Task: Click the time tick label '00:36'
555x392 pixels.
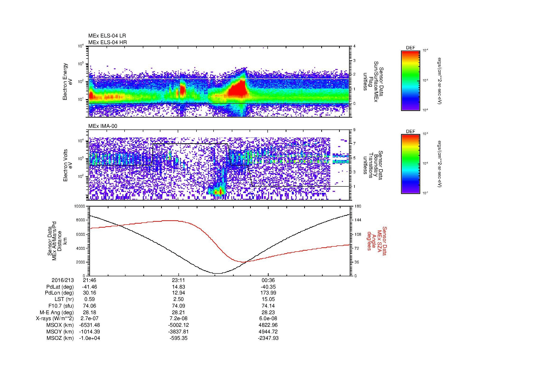Action: pos(268,280)
